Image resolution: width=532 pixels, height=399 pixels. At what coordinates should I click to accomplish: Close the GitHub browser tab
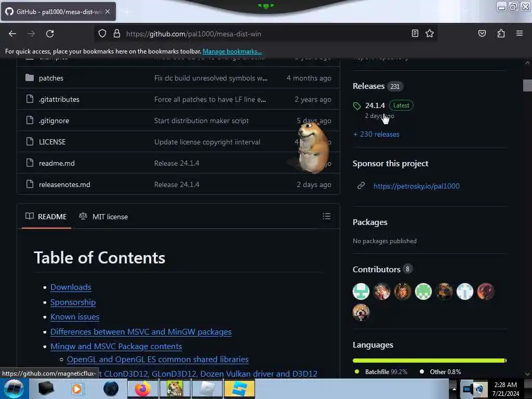(108, 11)
